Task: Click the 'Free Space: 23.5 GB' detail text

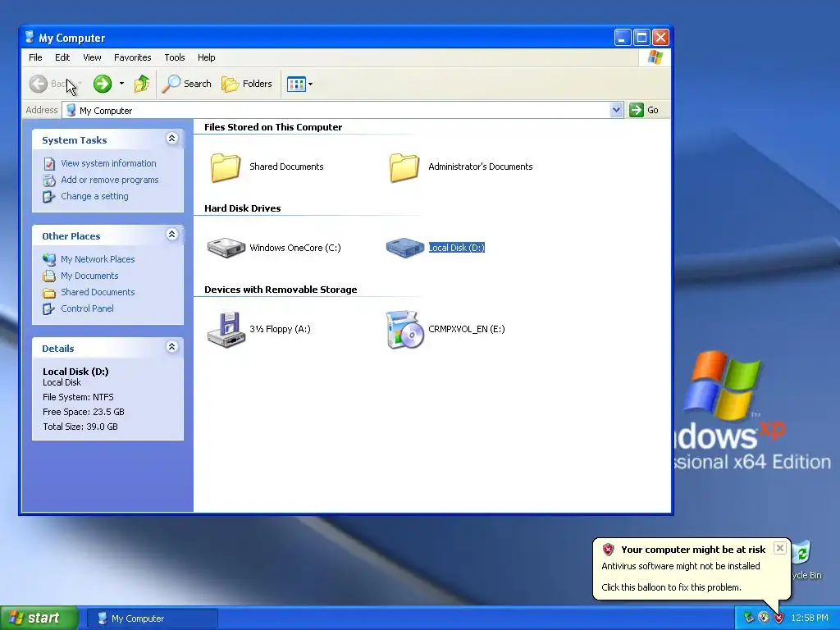Action: (x=83, y=412)
